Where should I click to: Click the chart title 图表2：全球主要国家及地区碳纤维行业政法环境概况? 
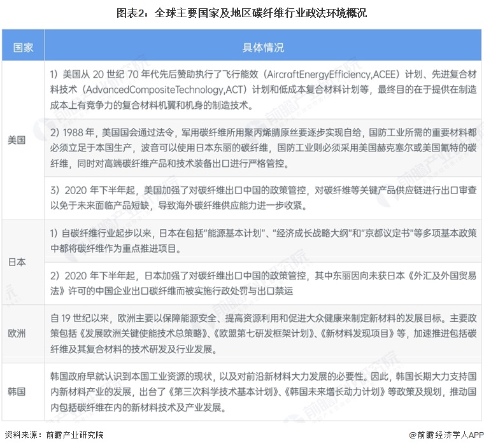pyautogui.click(x=242, y=13)
